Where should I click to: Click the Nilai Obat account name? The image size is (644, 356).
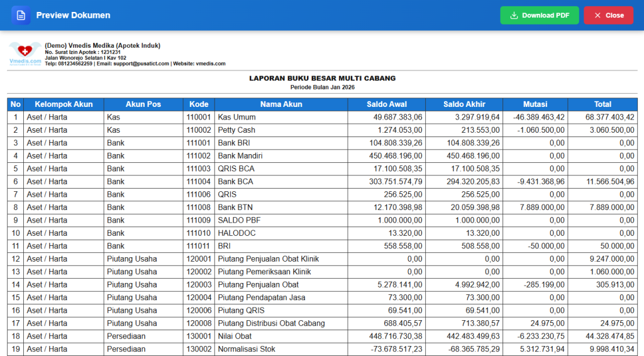235,337
